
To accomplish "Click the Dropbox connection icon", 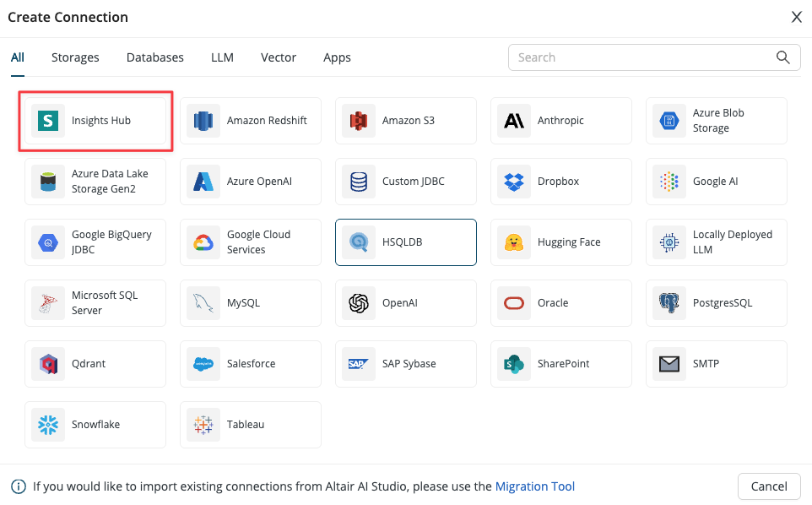I will tap(513, 182).
